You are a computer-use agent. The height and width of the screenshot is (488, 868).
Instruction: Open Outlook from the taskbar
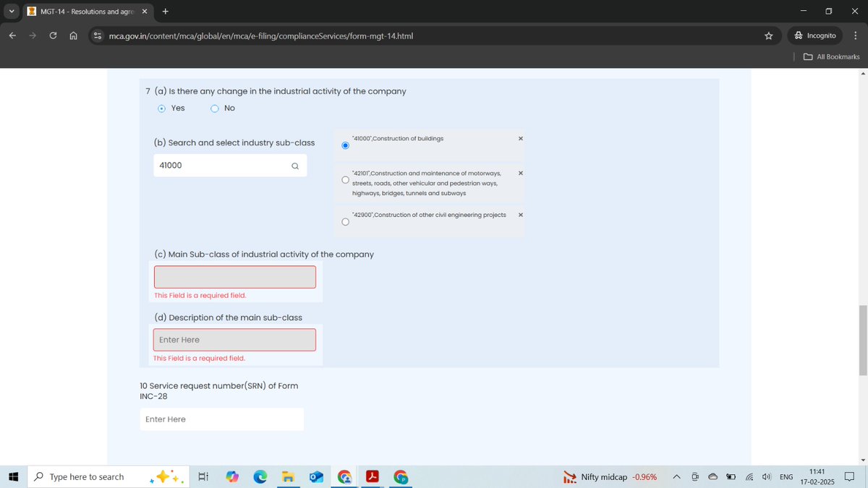pos(316,477)
